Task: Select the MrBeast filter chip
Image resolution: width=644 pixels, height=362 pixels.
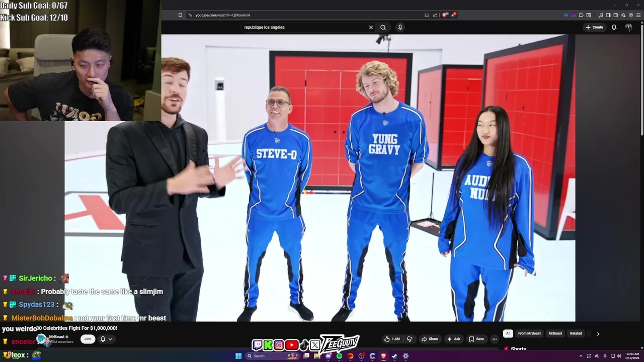Action: [555, 333]
